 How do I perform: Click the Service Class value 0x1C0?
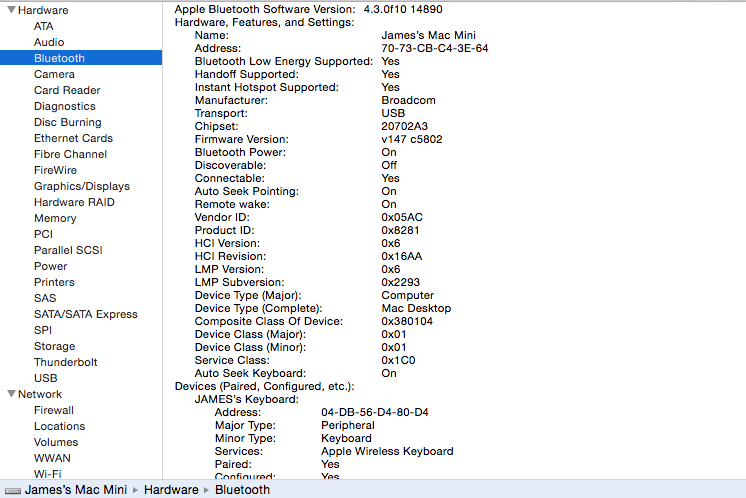(x=398, y=360)
